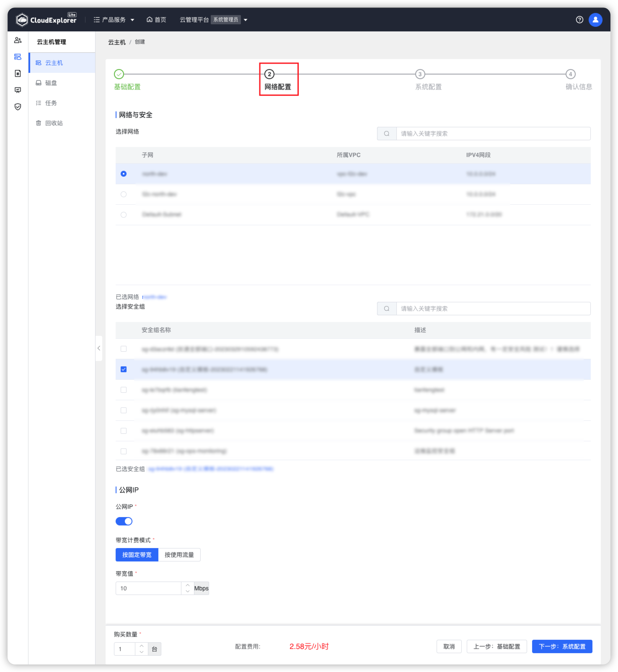
Task: Select the cloud server sidebar icon
Action: tap(18, 57)
